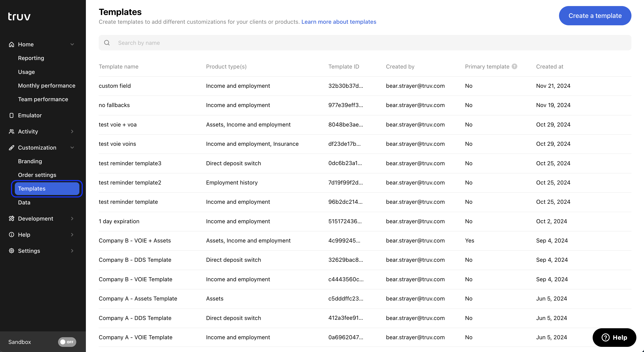Open the Usage page

click(26, 72)
